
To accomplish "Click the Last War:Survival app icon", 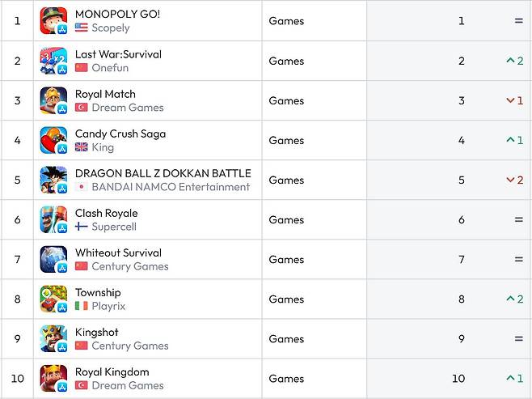I will point(53,61).
